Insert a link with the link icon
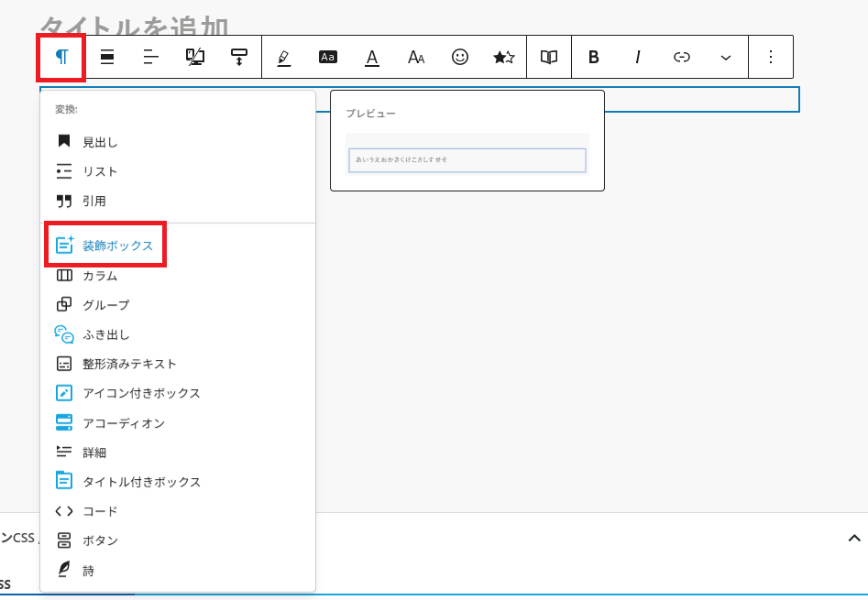Image resolution: width=868 pixels, height=600 pixels. coord(681,57)
